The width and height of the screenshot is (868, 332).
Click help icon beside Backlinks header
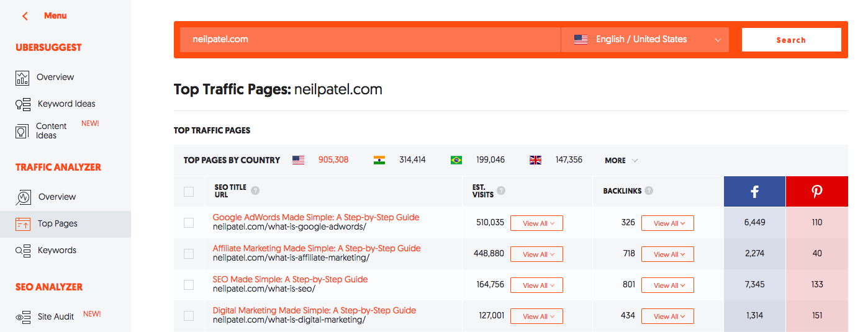(649, 191)
